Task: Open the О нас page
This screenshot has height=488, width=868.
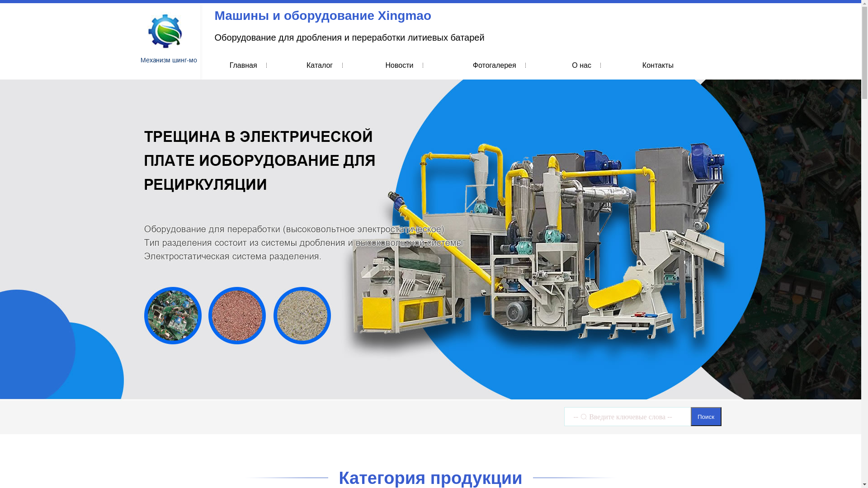Action: (581, 66)
